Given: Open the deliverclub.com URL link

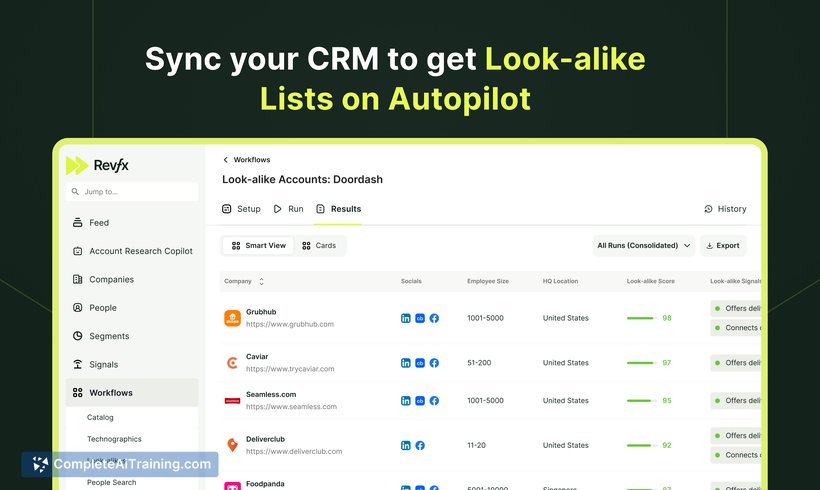Looking at the screenshot, I should pos(294,451).
